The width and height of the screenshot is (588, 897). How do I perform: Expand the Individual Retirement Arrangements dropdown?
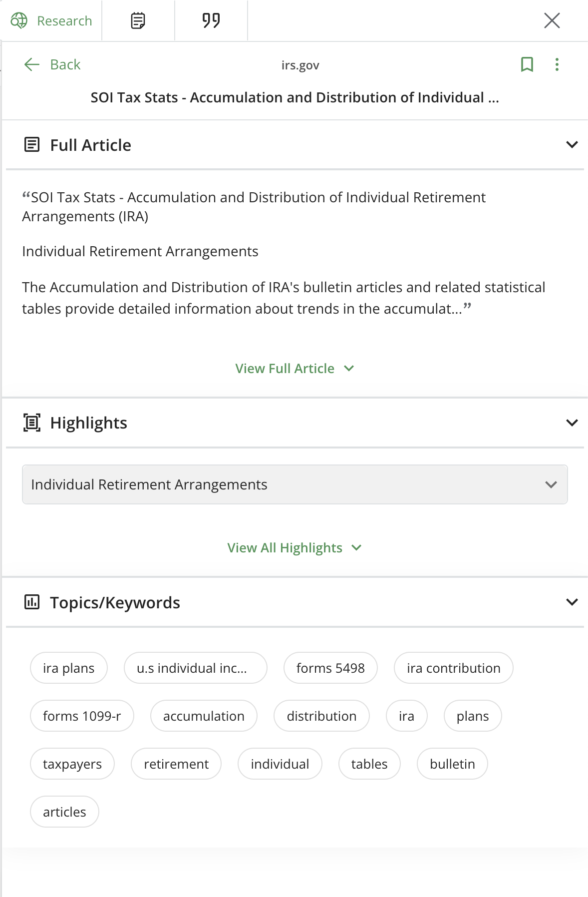pos(295,484)
